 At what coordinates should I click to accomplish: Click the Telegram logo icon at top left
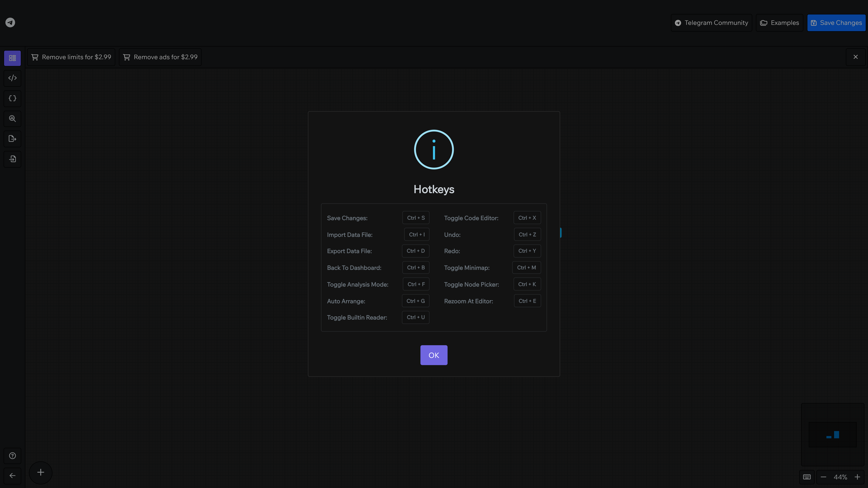coord(10,23)
